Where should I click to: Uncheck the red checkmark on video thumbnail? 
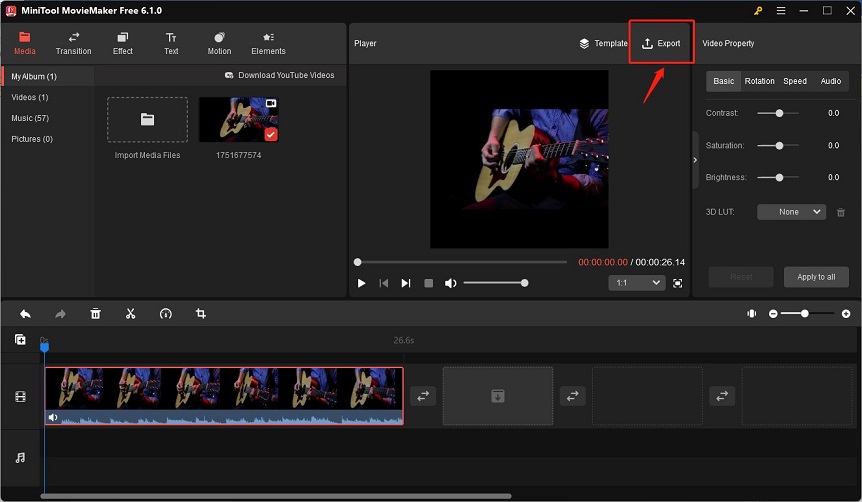[x=271, y=134]
